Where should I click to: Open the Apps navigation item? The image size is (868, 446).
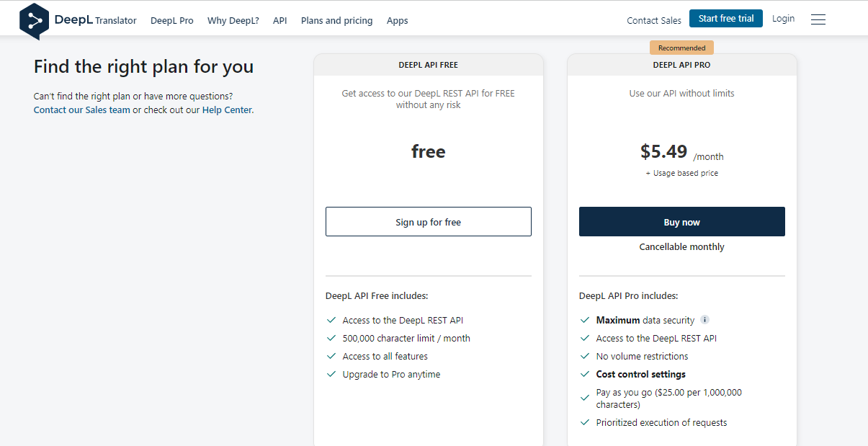[397, 20]
